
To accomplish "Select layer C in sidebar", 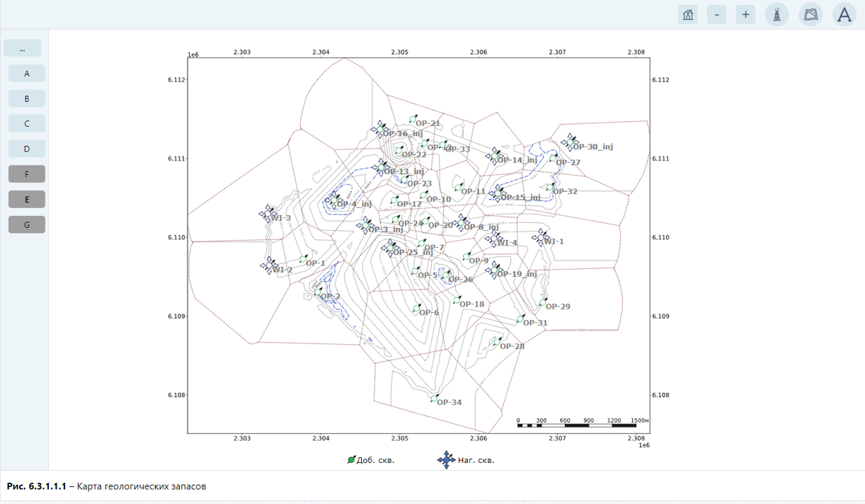I will tap(27, 124).
